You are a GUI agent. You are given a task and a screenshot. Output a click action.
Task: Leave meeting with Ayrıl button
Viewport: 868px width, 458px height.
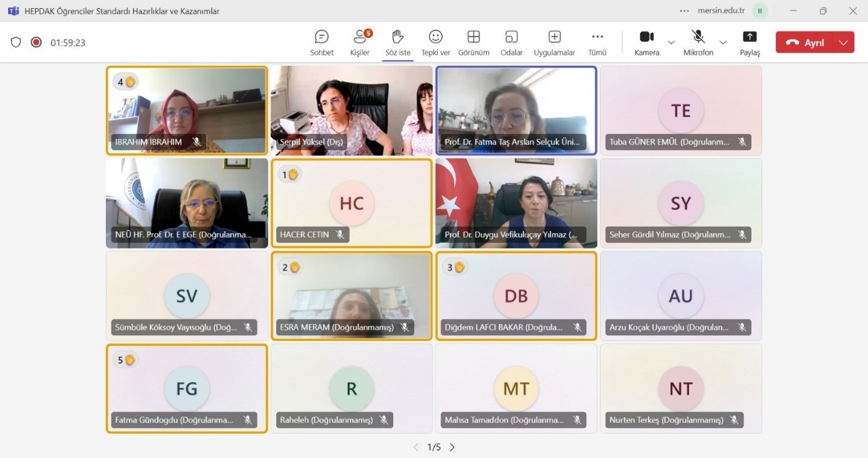806,43
